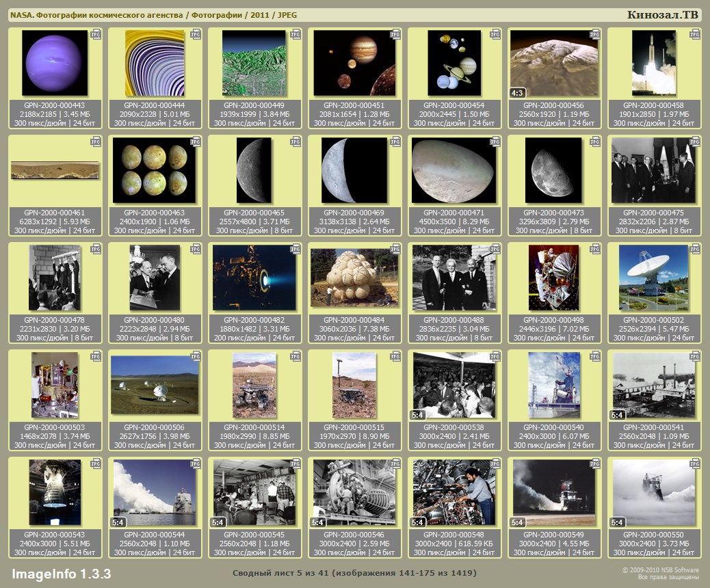This screenshot has height=588, width=710.
Task: Open the Mars panorama thumbnail GPN-2000-000461
Action: point(55,170)
